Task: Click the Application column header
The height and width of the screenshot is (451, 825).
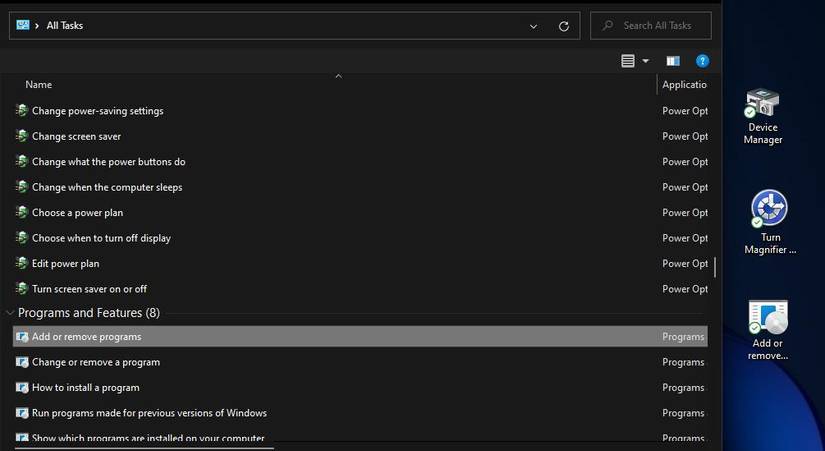Action: click(684, 84)
